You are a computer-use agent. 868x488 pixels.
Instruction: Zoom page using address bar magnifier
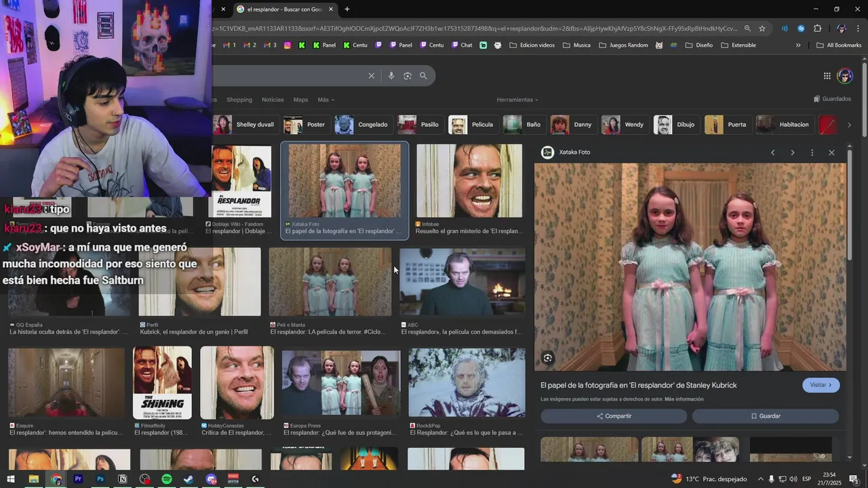point(747,28)
